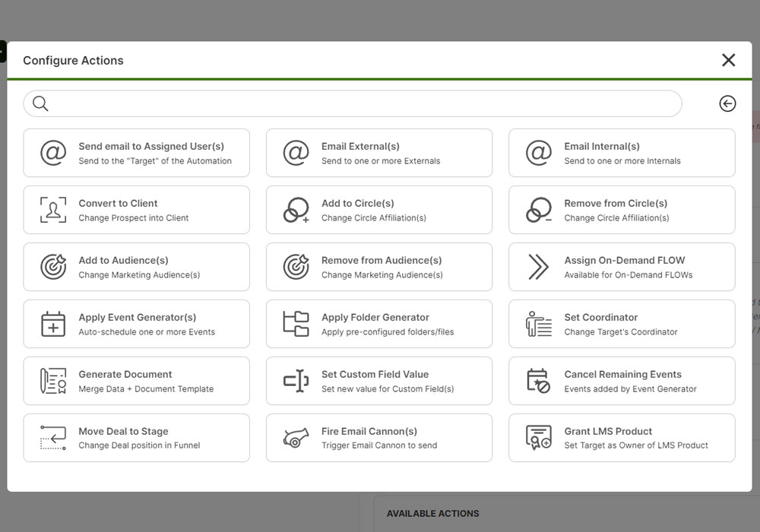The width and height of the screenshot is (760, 532).
Task: Click the "Add to Audience(s)" title text
Action: click(124, 260)
